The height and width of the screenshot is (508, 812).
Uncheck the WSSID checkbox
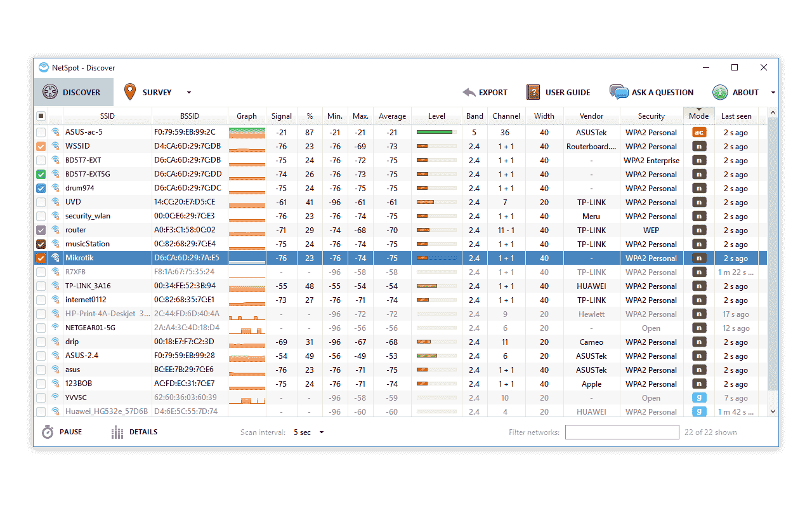pyautogui.click(x=41, y=146)
